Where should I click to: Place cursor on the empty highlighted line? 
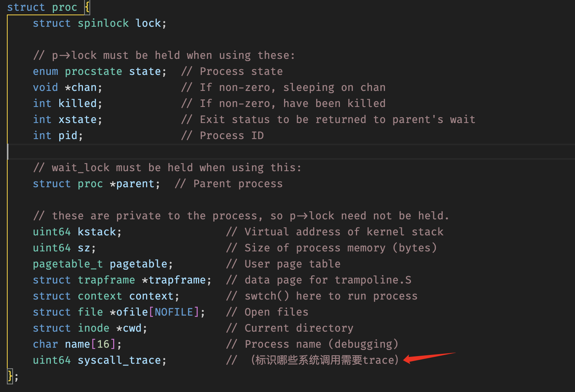291,151
